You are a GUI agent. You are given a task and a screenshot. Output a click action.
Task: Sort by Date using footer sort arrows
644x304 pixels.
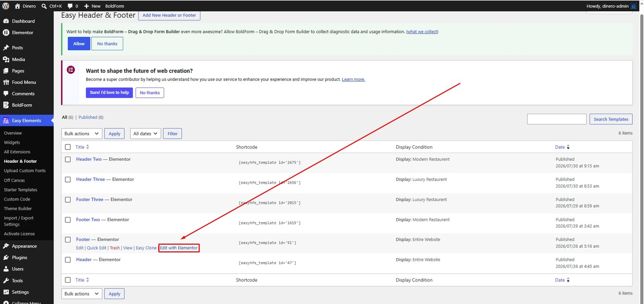[x=568, y=280]
